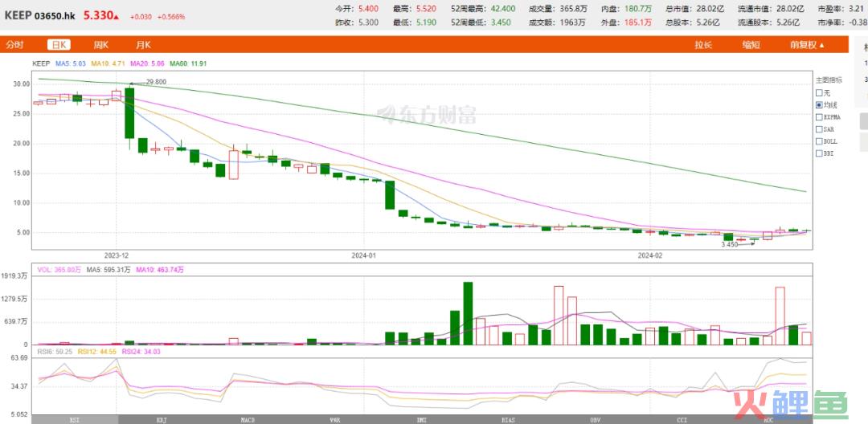The width and height of the screenshot is (868, 424).
Task: Switch to the 分时 intraday chart tab
Action: (x=14, y=45)
